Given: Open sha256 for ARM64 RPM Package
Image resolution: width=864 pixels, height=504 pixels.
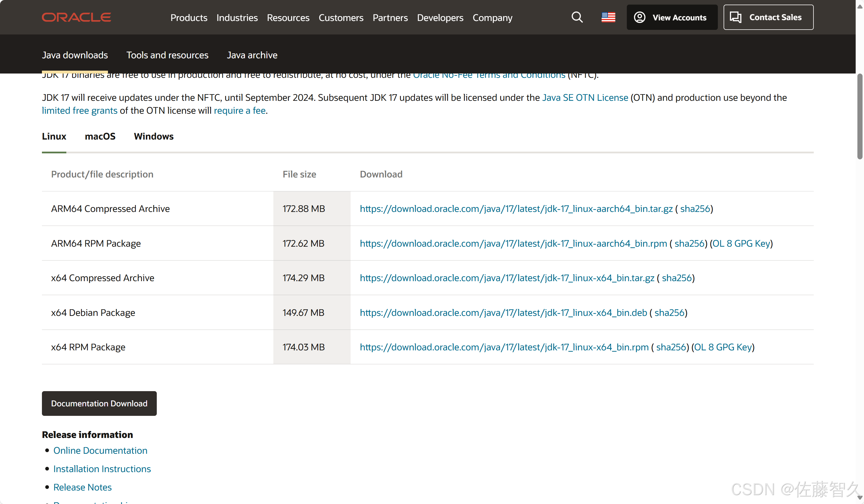Looking at the screenshot, I should [689, 244].
